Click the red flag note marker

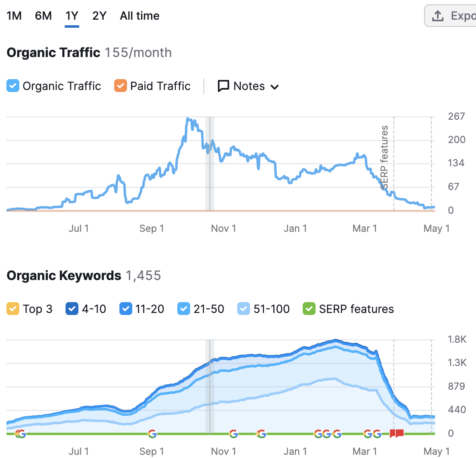click(x=396, y=433)
